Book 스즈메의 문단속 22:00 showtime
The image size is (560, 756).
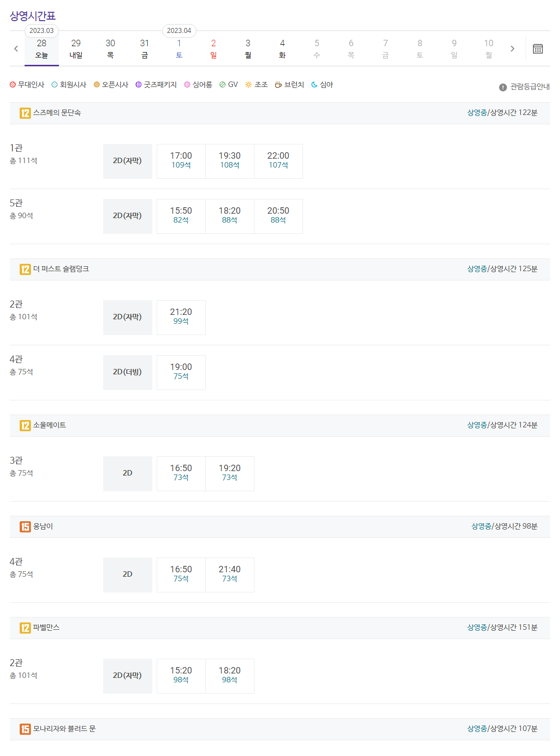279,161
